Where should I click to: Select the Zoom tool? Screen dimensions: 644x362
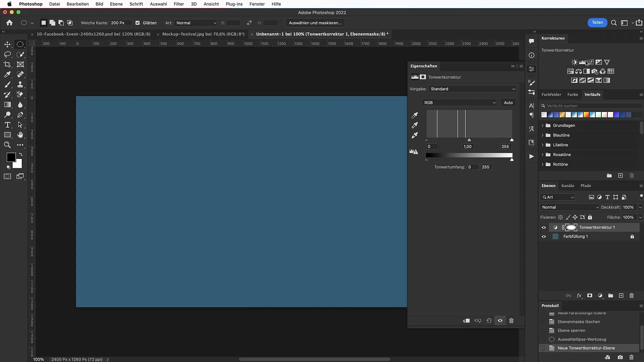(7, 145)
